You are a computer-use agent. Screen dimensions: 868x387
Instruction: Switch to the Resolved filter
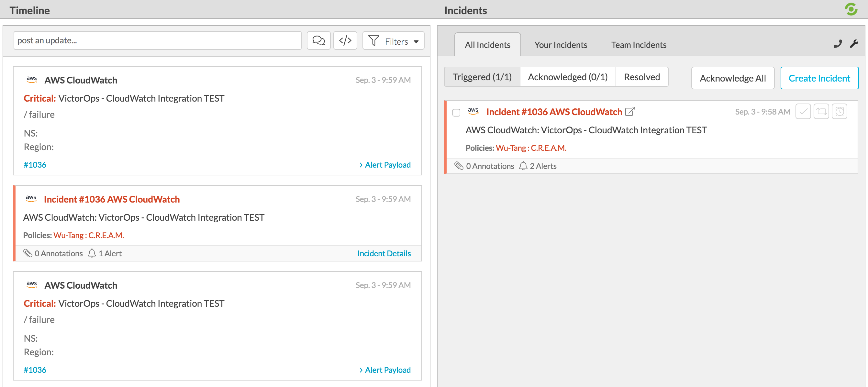tap(642, 77)
